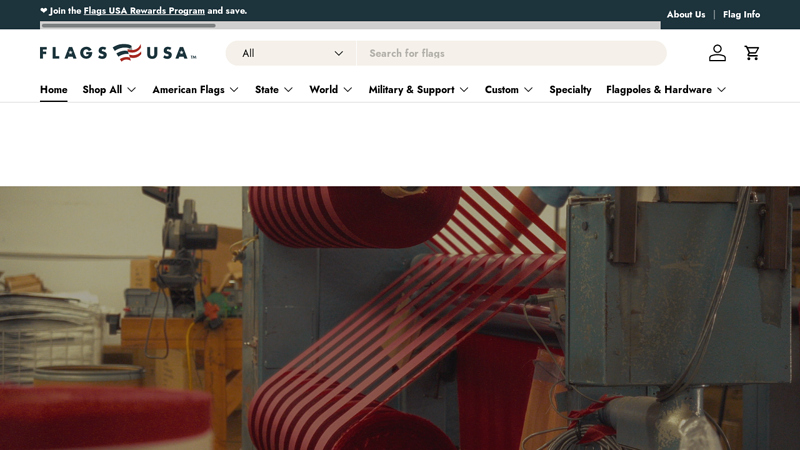Open the World flags menu
800x450 pixels.
coord(331,89)
